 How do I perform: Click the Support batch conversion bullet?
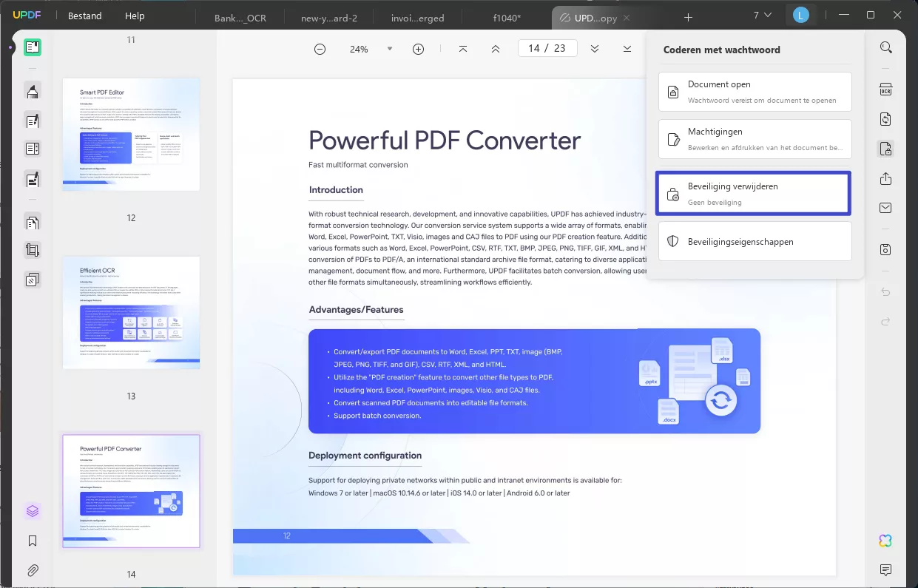pyautogui.click(x=377, y=416)
